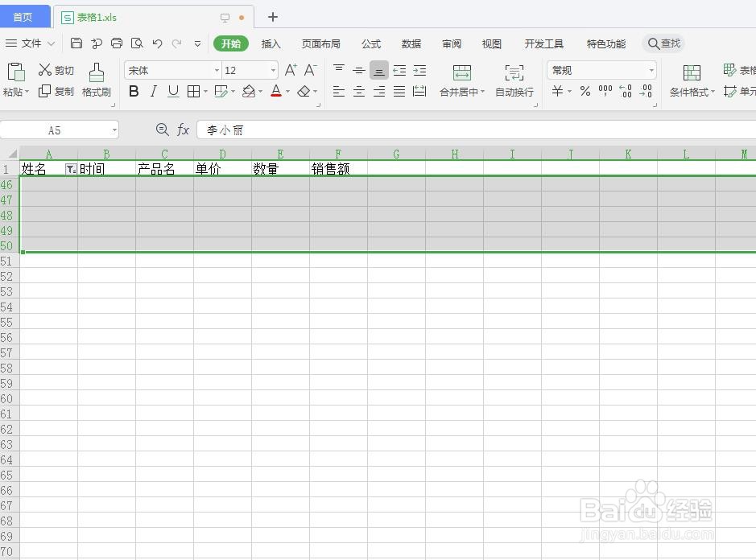Click decrease indent icon
The image size is (756, 560).
pyautogui.click(x=399, y=70)
